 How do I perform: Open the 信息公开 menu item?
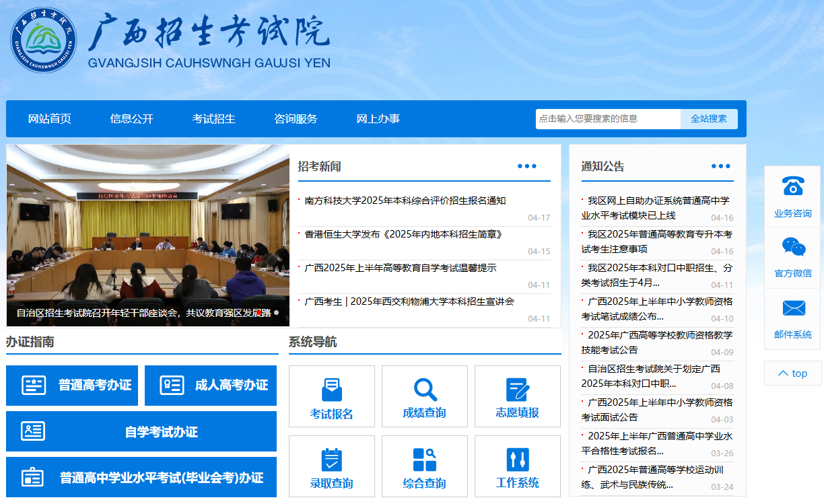(132, 119)
